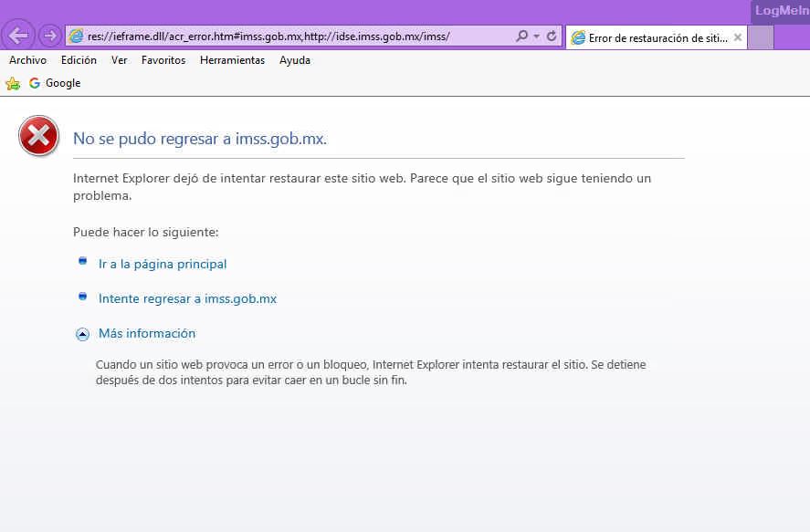This screenshot has height=532, width=810.
Task: Open the address bar dropdown arrow
Action: click(537, 37)
